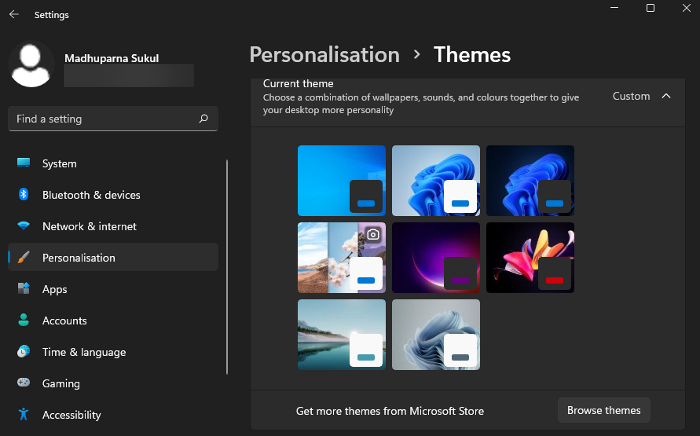Screen dimensions: 700x436
Task: Go to Time & language
Action: click(x=113, y=352)
